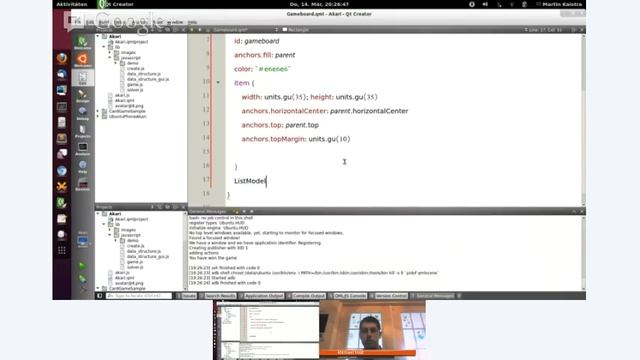Open Akari.qml in upper project tree
Viewport: 640px width, 360px height.
124,100
